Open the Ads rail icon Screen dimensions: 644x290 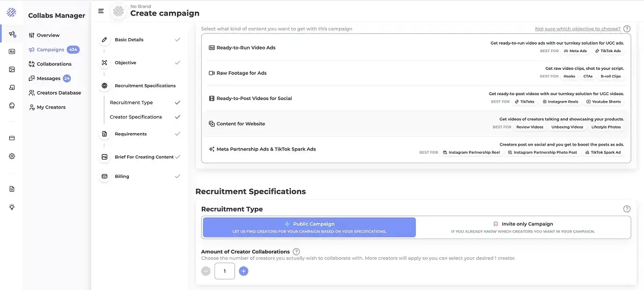click(12, 52)
